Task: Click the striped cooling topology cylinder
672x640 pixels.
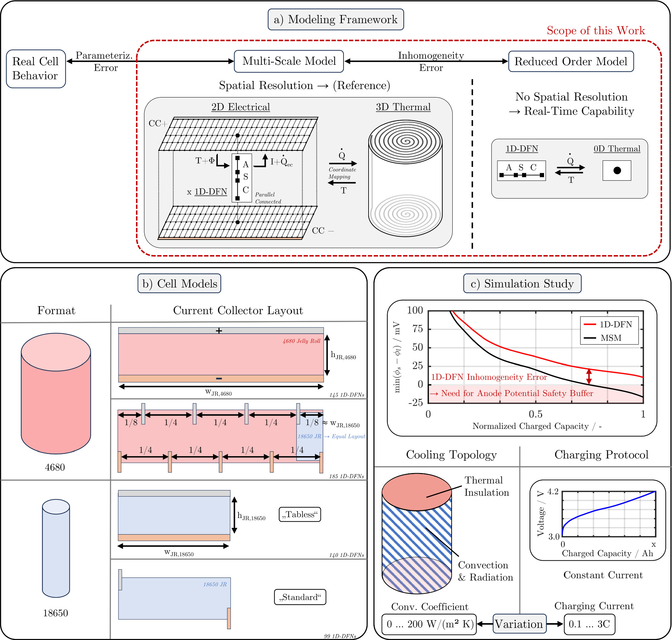Action: (417, 533)
